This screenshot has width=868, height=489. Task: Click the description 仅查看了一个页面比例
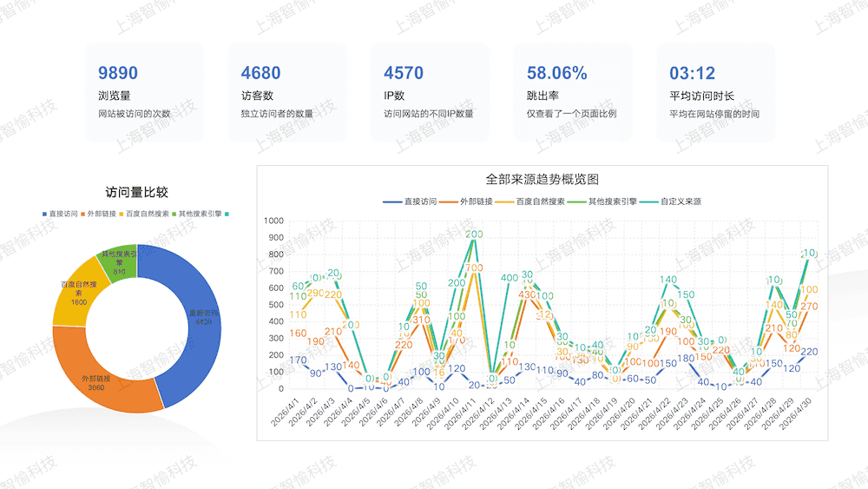coord(572,114)
